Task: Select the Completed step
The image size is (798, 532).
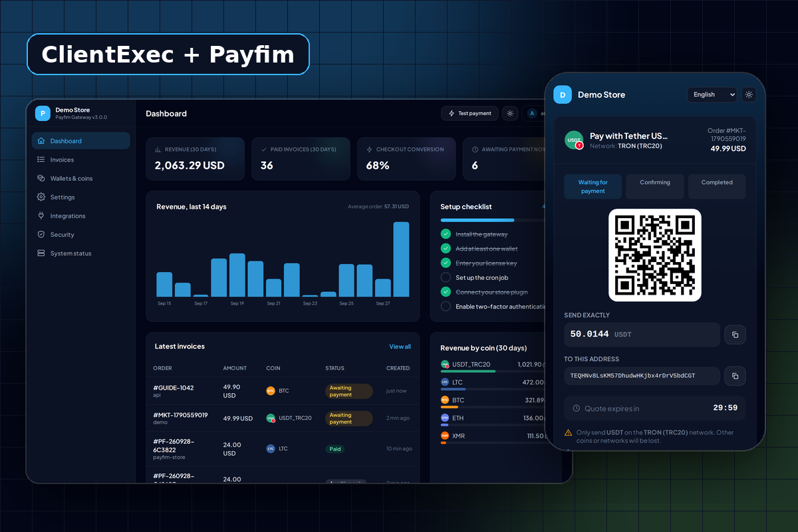Action: pos(717,186)
